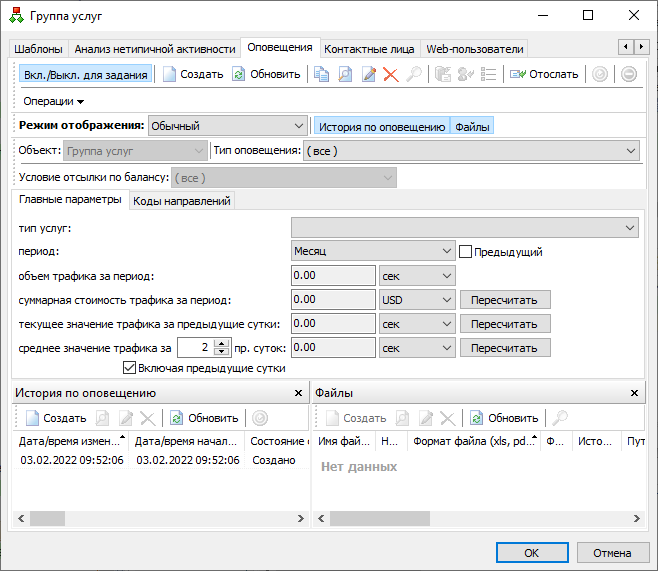Click view icon in История по оповещению toolbar
658x571 pixels.
coord(102,418)
